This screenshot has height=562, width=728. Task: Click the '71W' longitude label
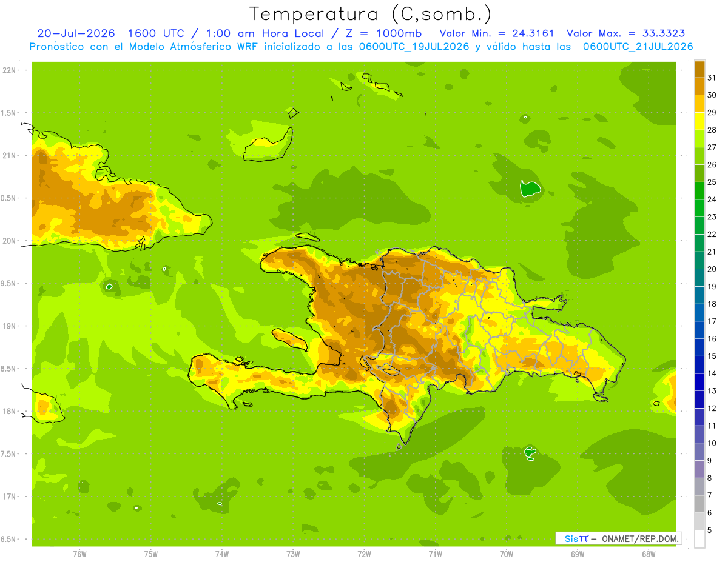pyautogui.click(x=435, y=554)
